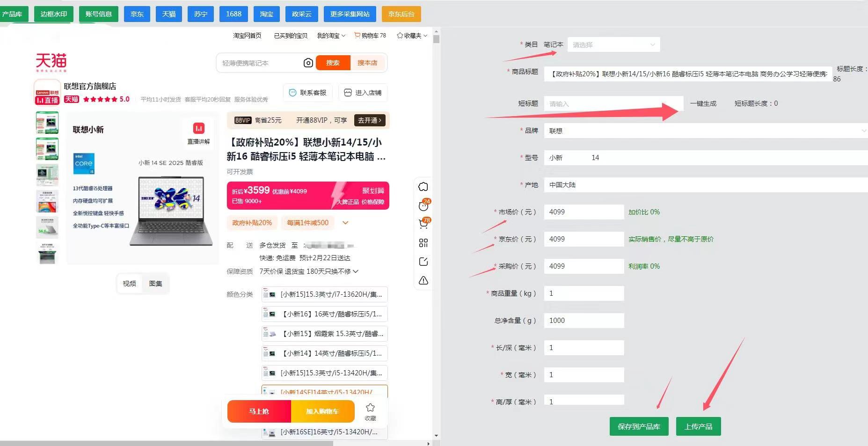
Task: Click the feedback edit icon in sidebar
Action: coord(423,262)
